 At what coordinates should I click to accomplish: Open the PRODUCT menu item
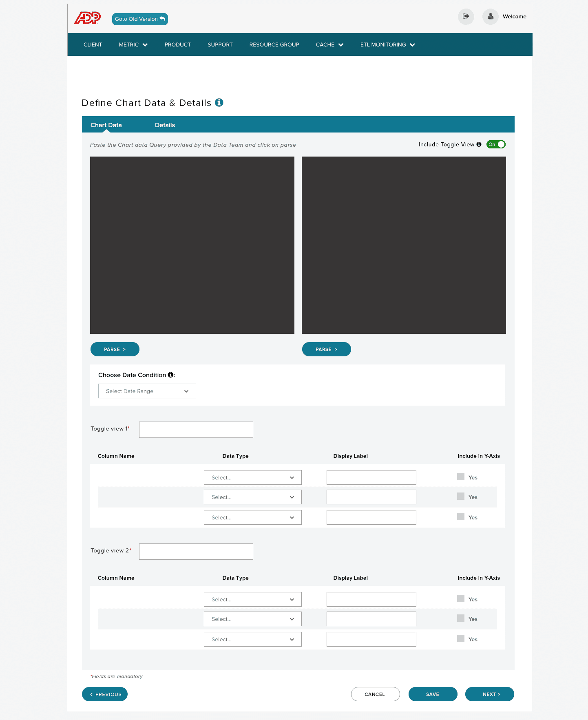pos(177,44)
